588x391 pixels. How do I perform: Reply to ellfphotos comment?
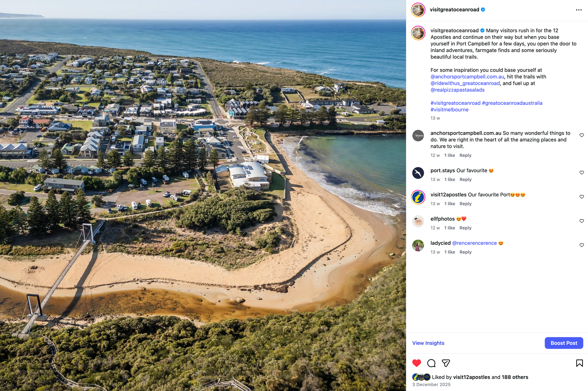(x=465, y=228)
